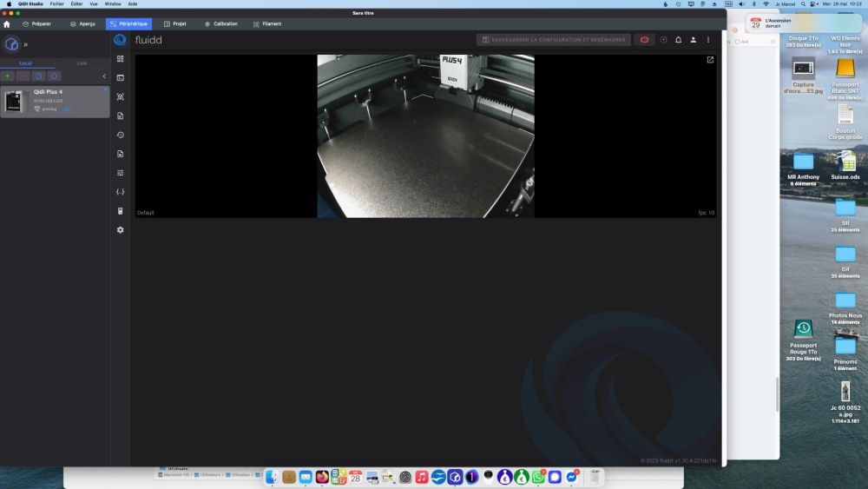Click Sauvegarder la configuration et redémarrer

[x=554, y=40]
